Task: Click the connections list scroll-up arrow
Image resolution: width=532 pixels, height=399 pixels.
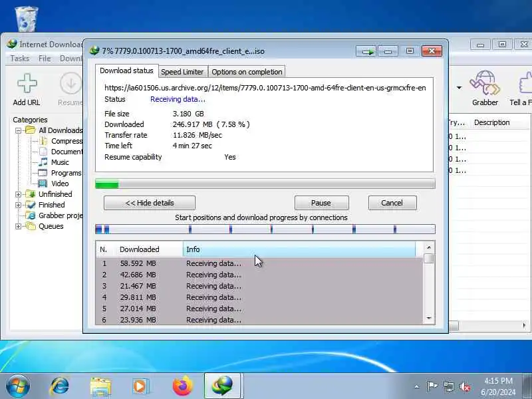Action: point(429,247)
